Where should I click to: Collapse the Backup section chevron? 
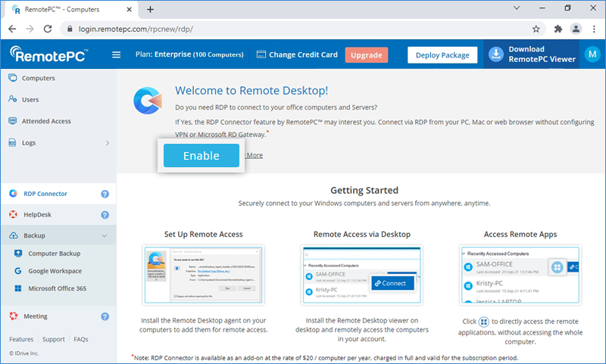(105, 236)
